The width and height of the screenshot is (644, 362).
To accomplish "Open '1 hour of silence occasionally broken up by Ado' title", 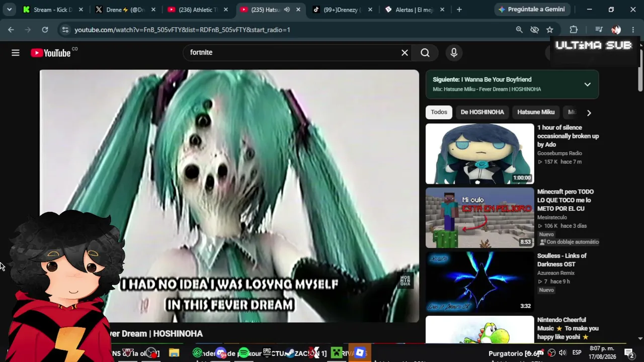I will tap(568, 136).
